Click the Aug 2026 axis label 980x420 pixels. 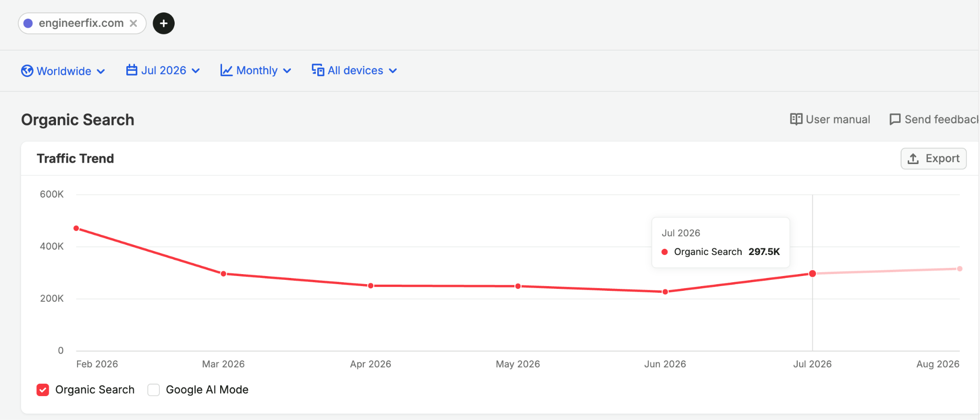(x=938, y=364)
